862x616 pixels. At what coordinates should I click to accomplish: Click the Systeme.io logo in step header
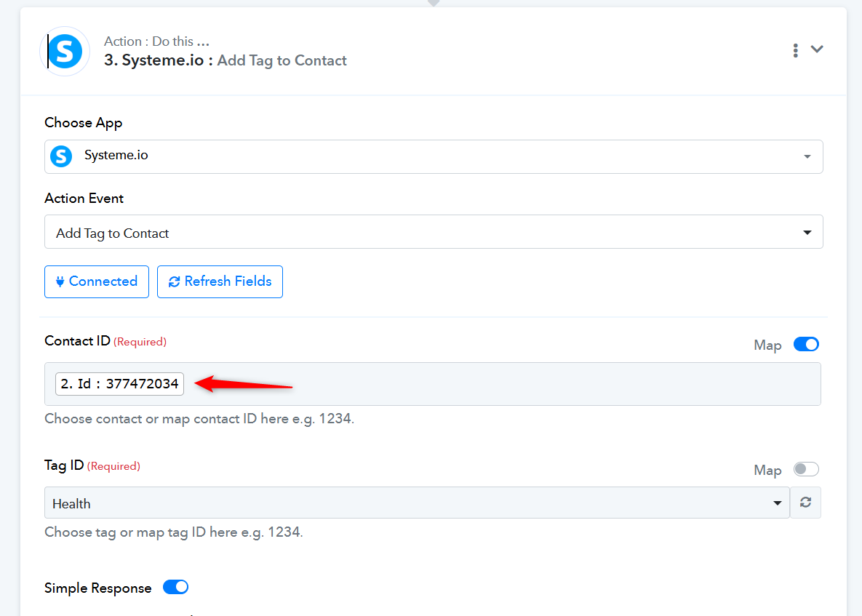coord(65,51)
